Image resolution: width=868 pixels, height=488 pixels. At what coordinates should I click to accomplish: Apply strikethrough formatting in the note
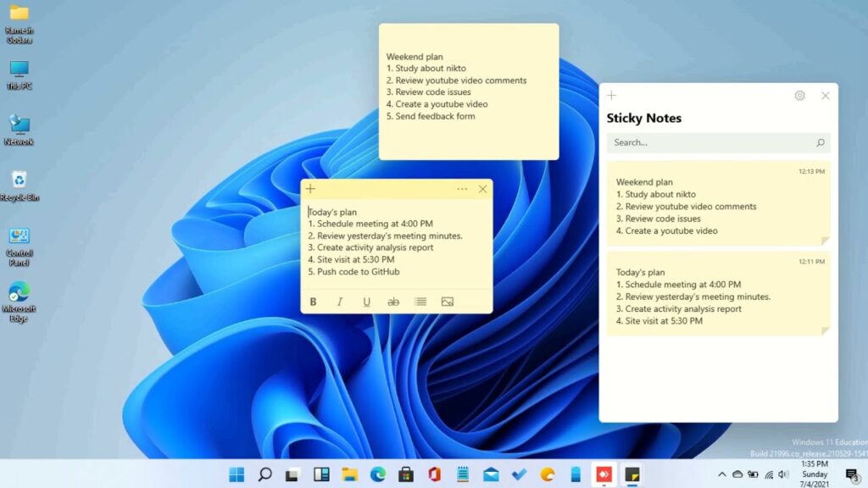coord(393,301)
